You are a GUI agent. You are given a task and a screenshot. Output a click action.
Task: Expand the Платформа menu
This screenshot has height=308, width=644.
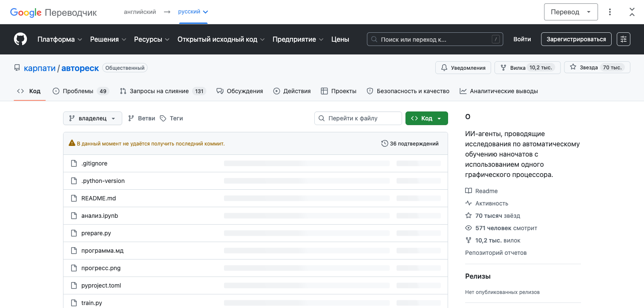click(60, 39)
